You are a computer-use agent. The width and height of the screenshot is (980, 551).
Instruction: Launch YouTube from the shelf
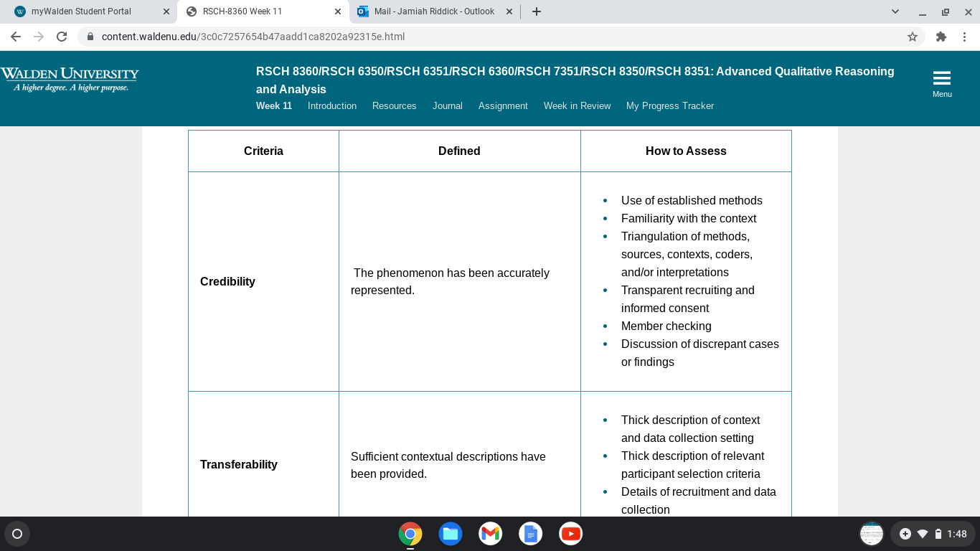tap(570, 534)
